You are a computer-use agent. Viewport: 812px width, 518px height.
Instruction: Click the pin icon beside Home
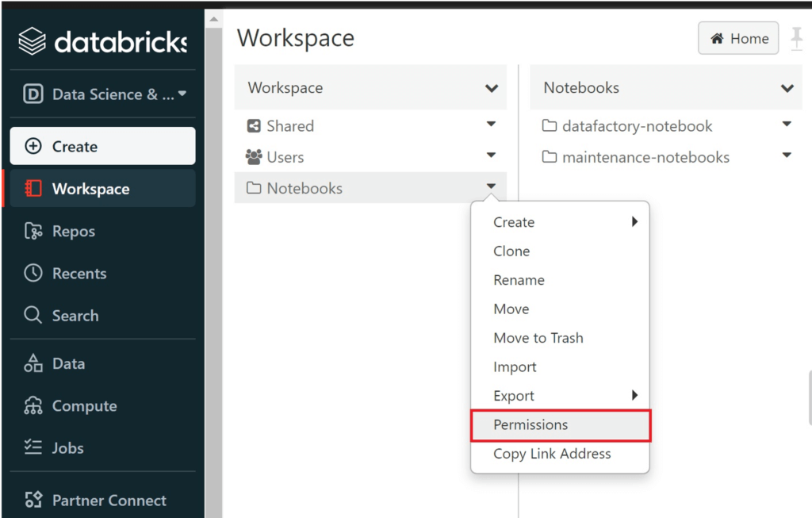coord(796,38)
